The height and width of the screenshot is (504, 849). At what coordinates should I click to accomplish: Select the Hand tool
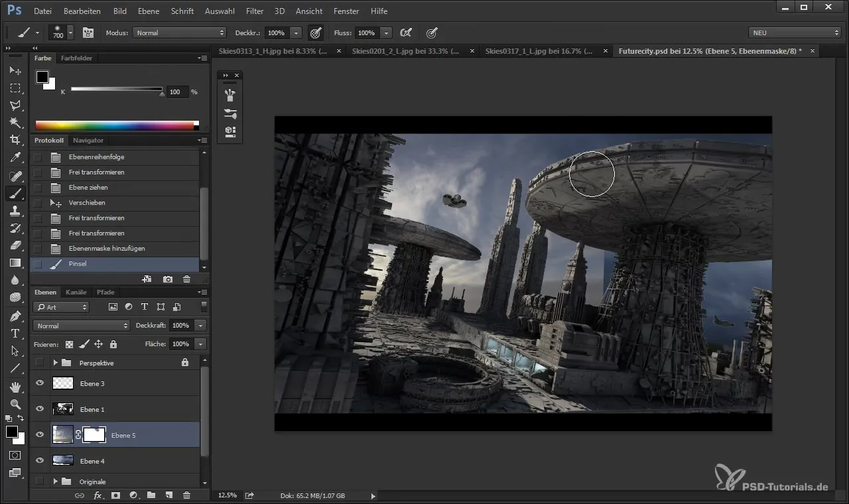(x=15, y=387)
